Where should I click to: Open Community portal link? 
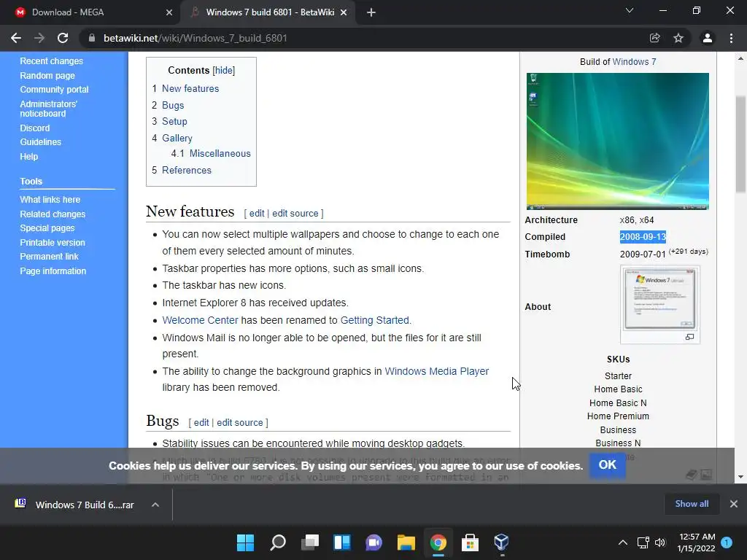[54, 90]
